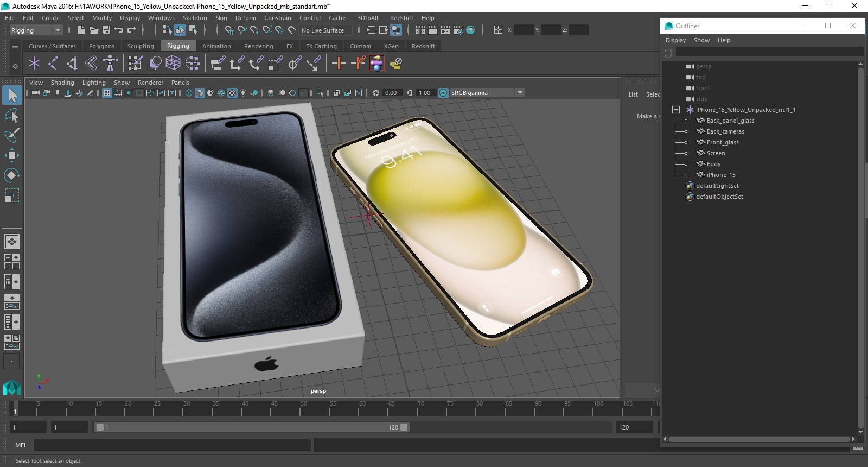Toggle the viewport grid display
The width and height of the screenshot is (868, 467).
click(x=107, y=93)
